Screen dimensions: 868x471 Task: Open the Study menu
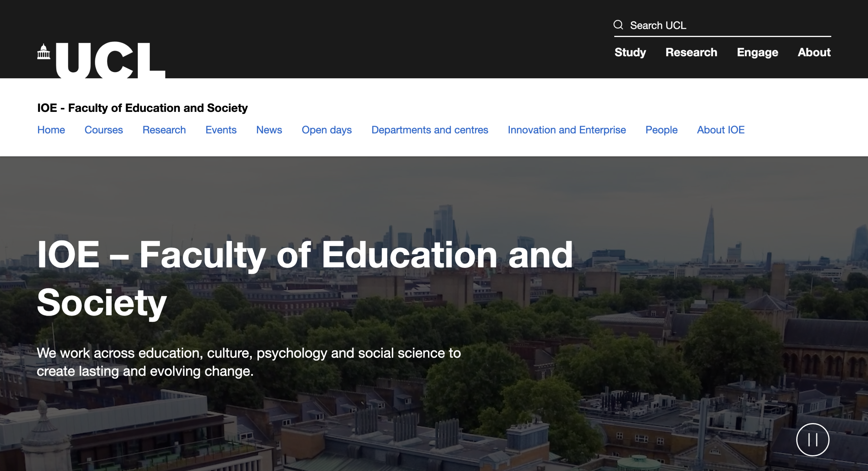pos(630,53)
